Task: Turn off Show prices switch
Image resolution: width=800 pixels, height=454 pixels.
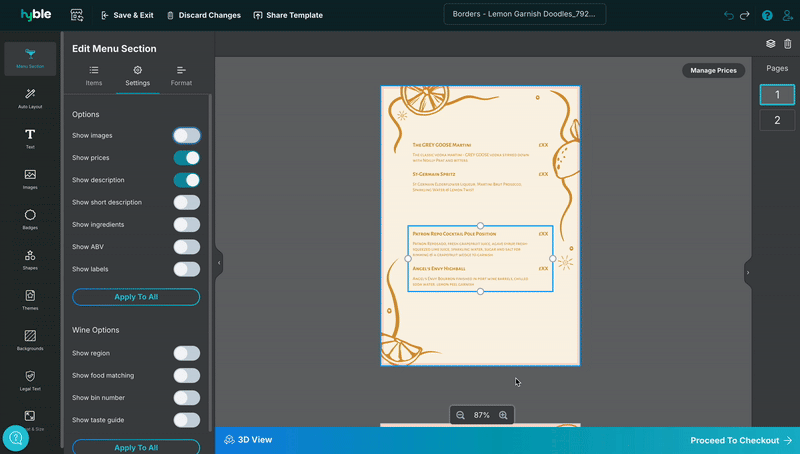Action: tap(187, 158)
